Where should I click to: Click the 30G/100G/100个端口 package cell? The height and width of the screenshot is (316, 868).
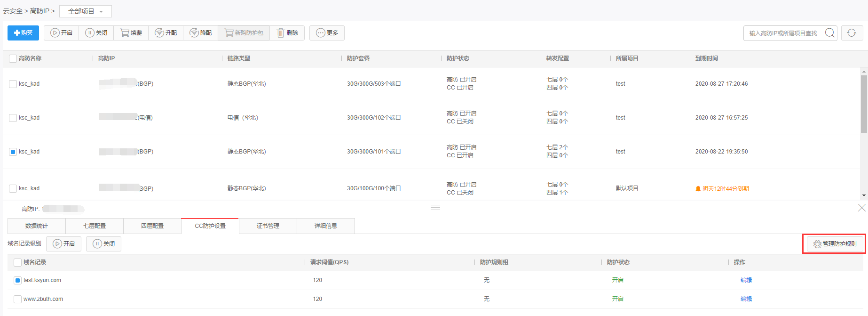pyautogui.click(x=374, y=188)
